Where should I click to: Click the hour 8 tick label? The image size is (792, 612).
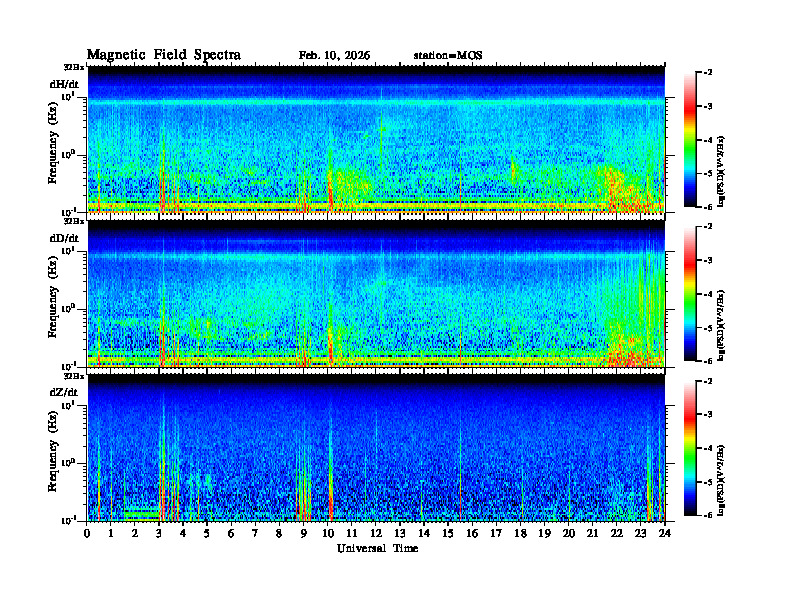[x=279, y=534]
